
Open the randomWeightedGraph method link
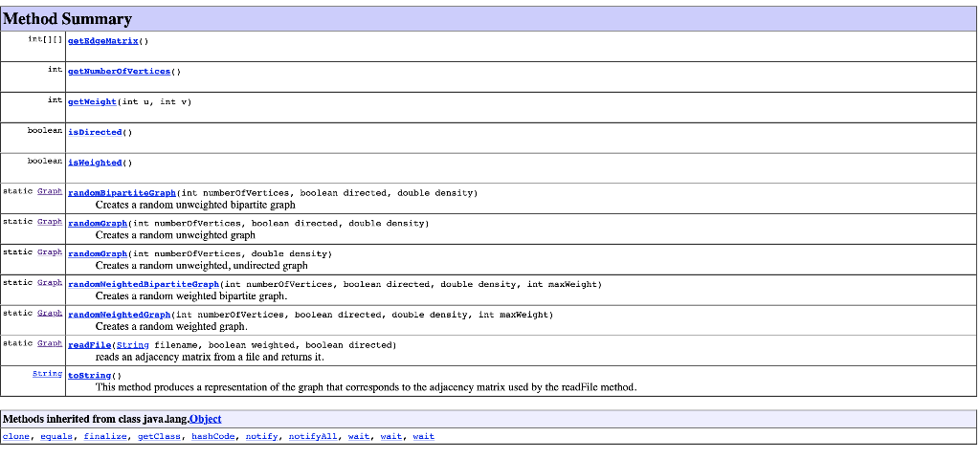point(120,315)
